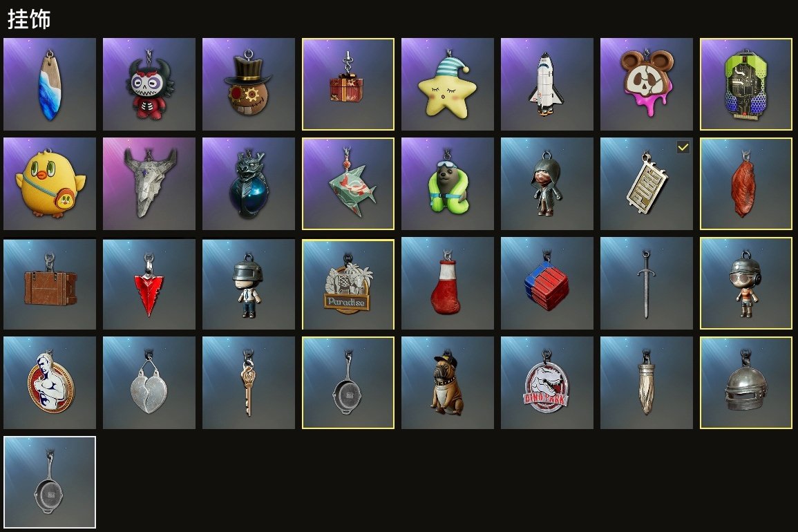Image resolution: width=798 pixels, height=532 pixels.
Task: Pick the sleeping star charm
Action: 447,84
